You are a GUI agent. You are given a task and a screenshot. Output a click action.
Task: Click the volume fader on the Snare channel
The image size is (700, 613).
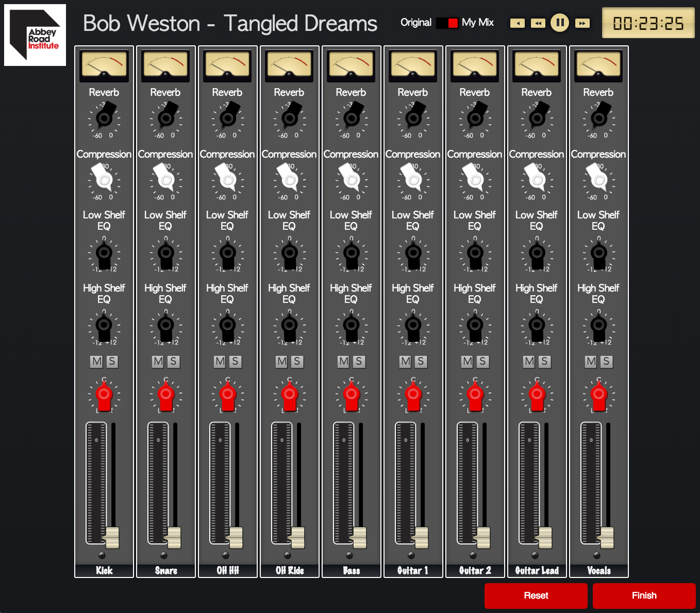(x=174, y=537)
